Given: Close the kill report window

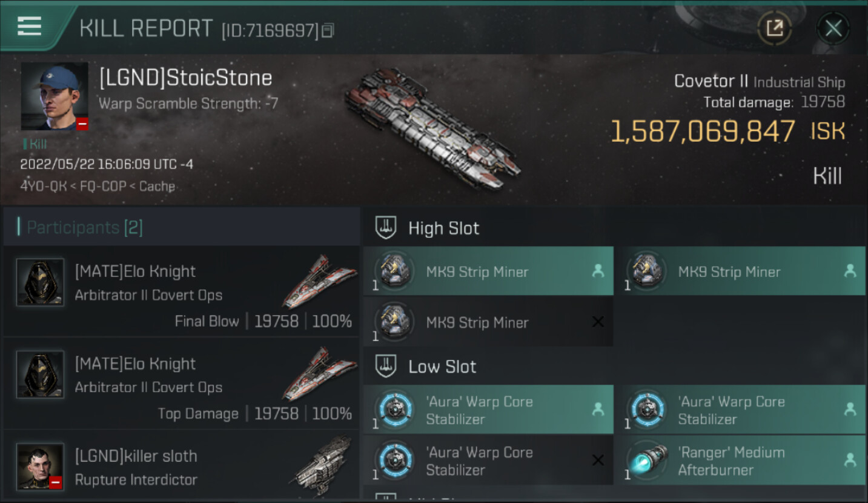Looking at the screenshot, I should click(833, 28).
